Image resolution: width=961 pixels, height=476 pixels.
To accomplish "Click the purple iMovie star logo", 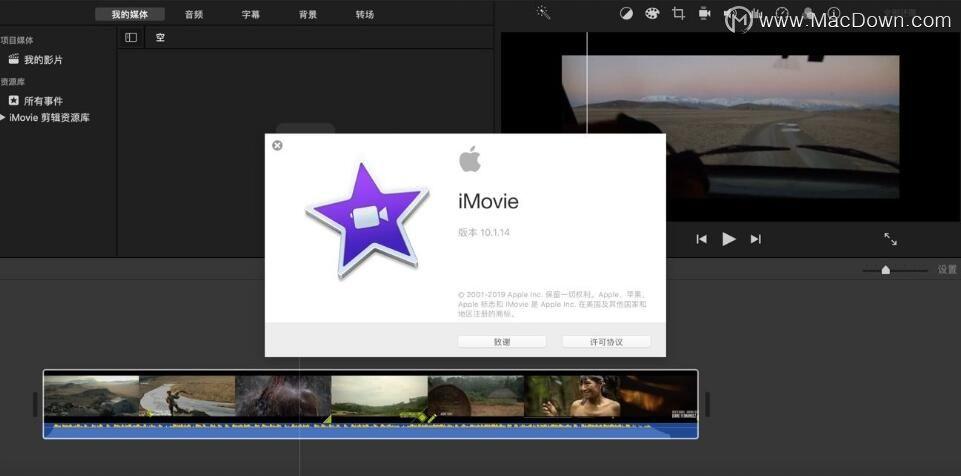I will pos(367,219).
